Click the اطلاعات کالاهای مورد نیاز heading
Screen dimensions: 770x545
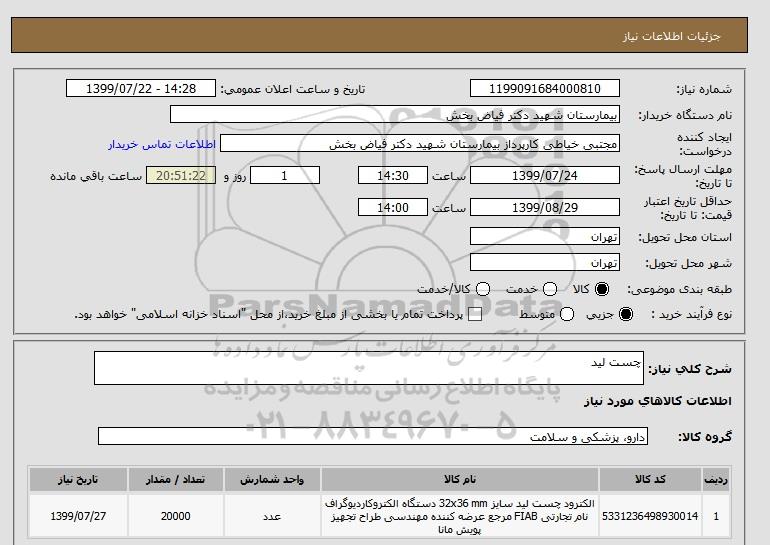[x=658, y=401]
